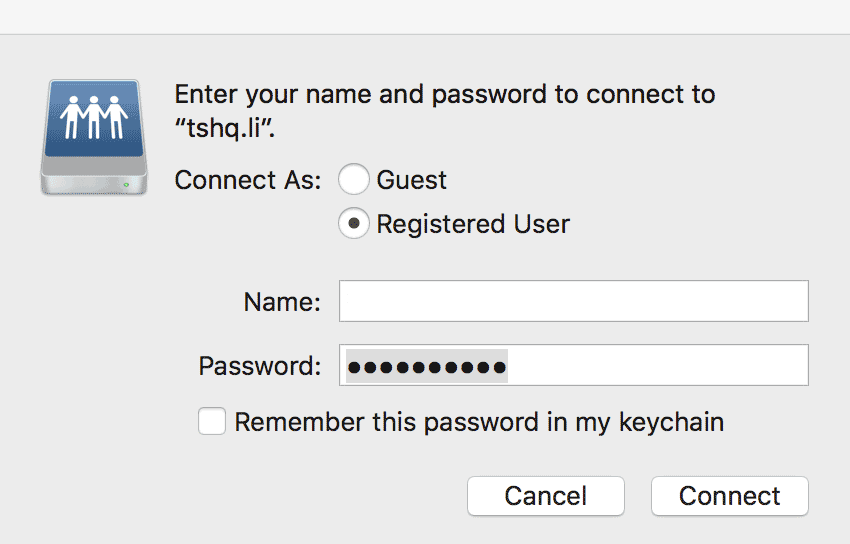Screen dimensions: 850x544
Task: Click the "Password:" field label
Action: (260, 366)
